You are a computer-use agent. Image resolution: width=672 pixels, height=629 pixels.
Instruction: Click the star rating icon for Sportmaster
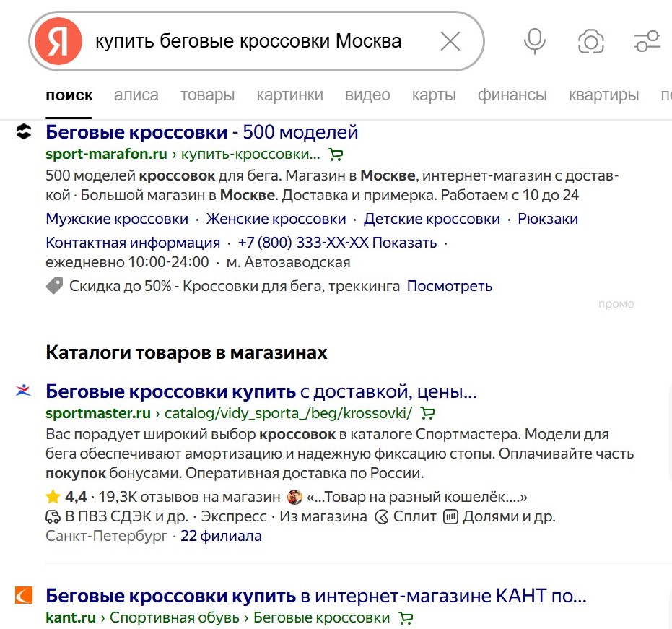[x=53, y=496]
